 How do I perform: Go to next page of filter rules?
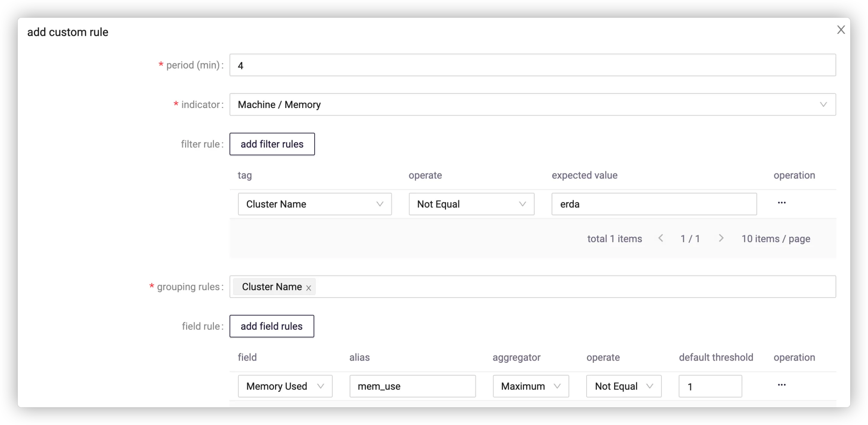click(x=721, y=238)
